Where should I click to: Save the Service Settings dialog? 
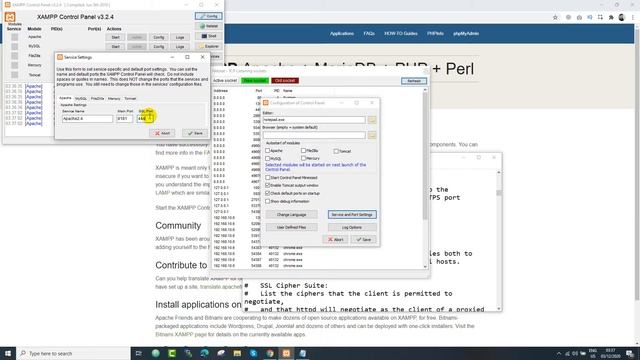tap(195, 133)
